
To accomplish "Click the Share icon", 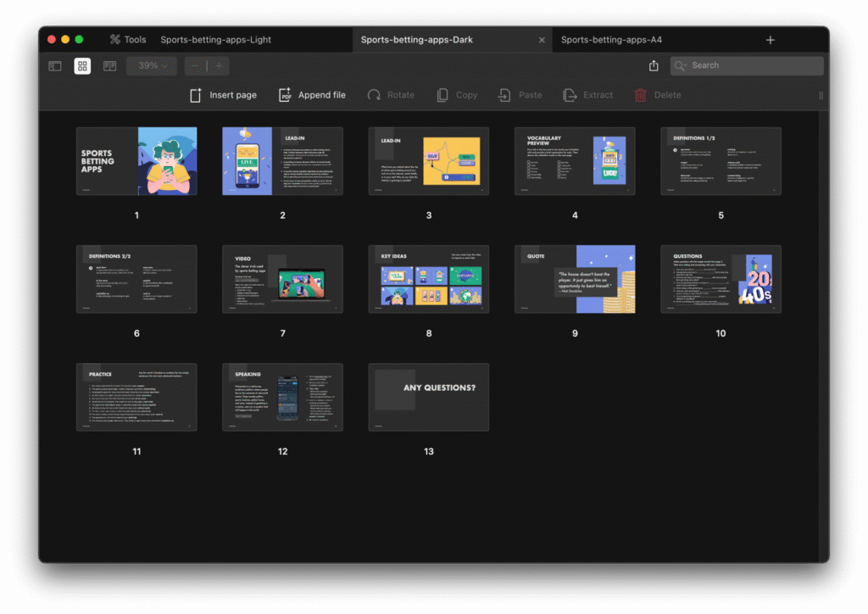I will pyautogui.click(x=654, y=66).
